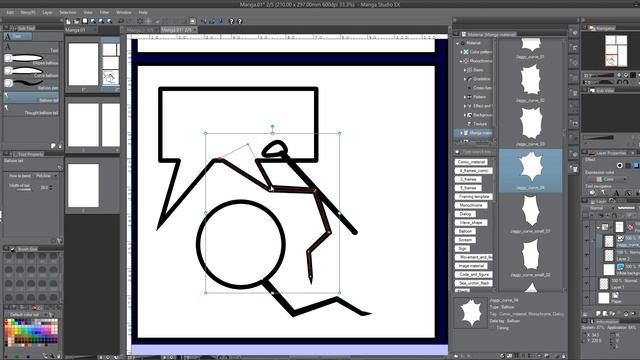Filter by Scream tag
This screenshot has height=360, width=640.
pos(465,240)
